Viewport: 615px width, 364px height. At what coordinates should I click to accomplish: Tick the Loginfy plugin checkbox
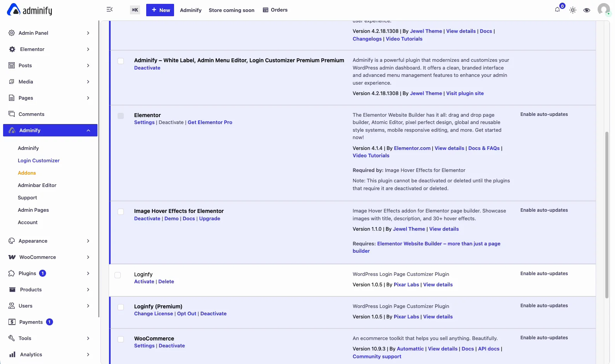tap(118, 275)
